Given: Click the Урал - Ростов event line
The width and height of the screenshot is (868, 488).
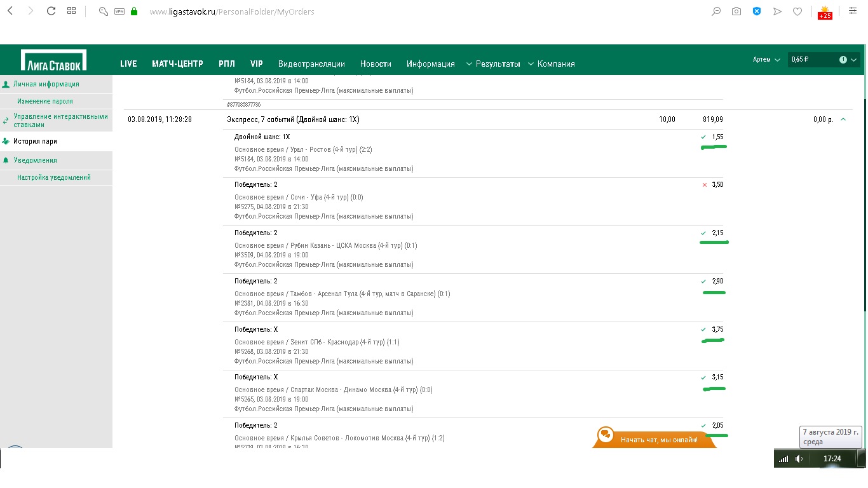Looking at the screenshot, I should click(x=303, y=149).
